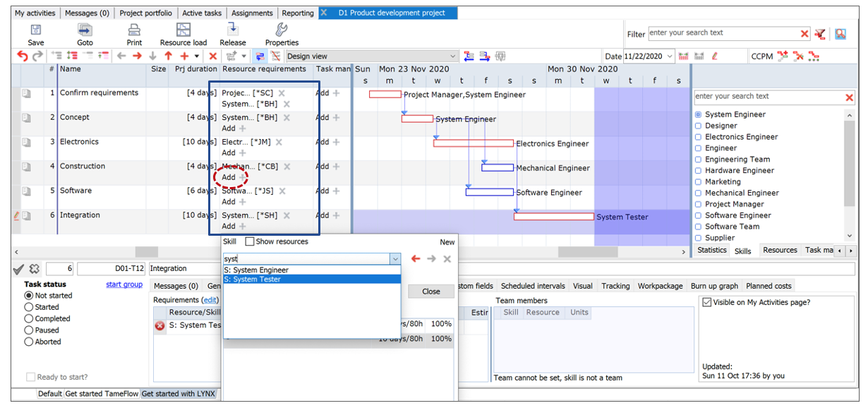Click CCPM add buffer icon
This screenshot has height=408, width=868.
[x=782, y=56]
